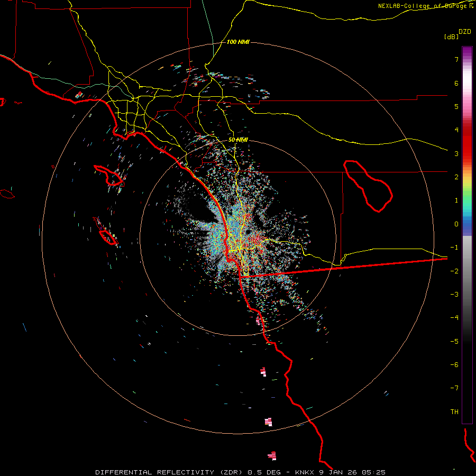Click the "4" tick label on the scale
Viewport: 476px width, 476px height.
[x=456, y=130]
